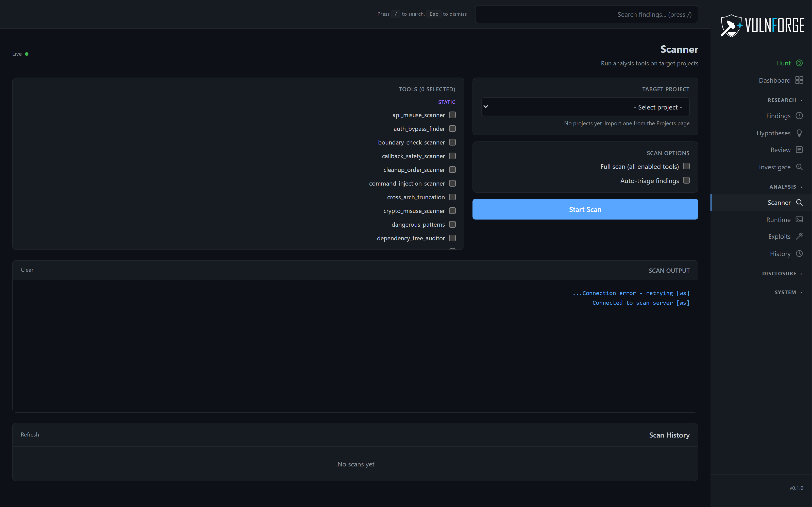Screen dimensions: 812x507
Task: Enable Full scan (all enabled tools)
Action: [x=686, y=166]
